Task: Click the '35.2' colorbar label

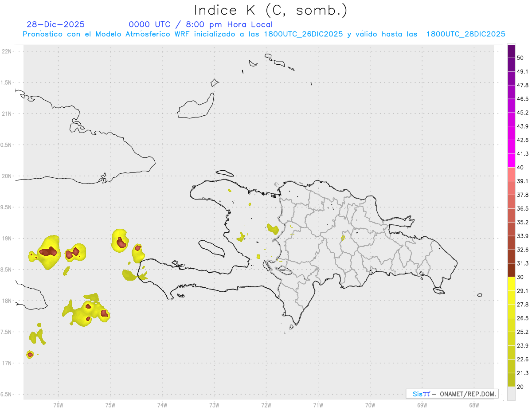Action: coord(523,222)
